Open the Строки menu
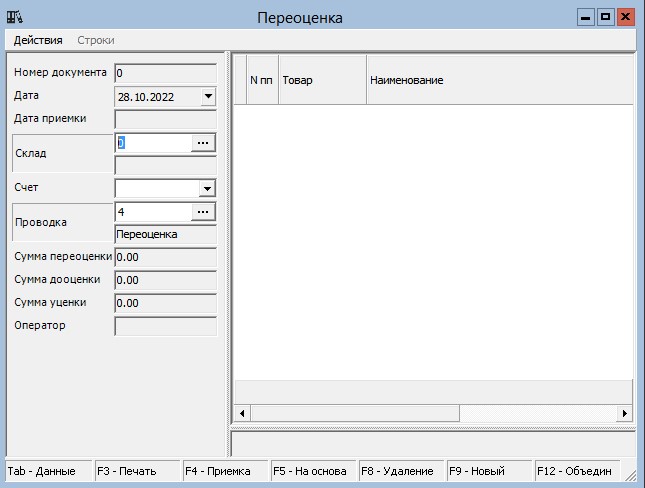The image size is (645, 488). pos(96,40)
